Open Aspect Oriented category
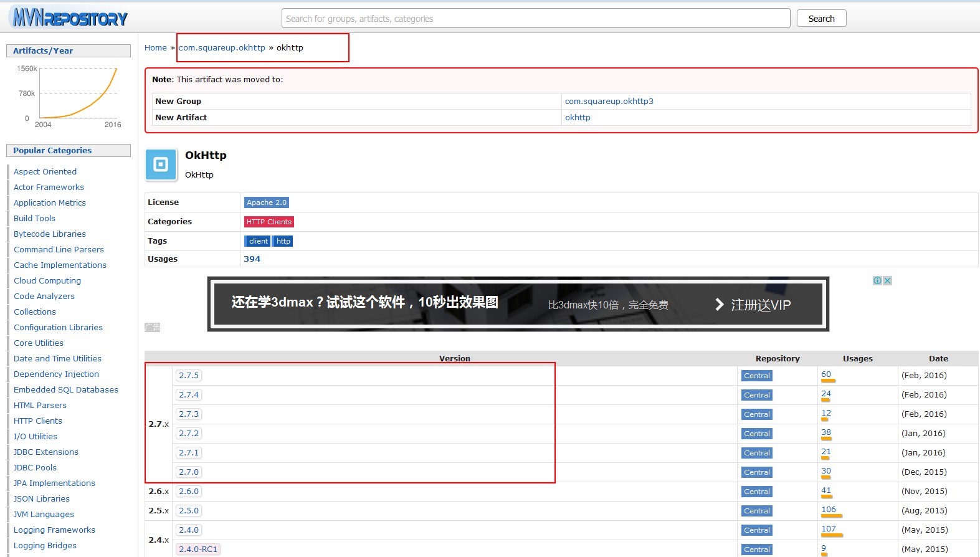 click(x=45, y=172)
